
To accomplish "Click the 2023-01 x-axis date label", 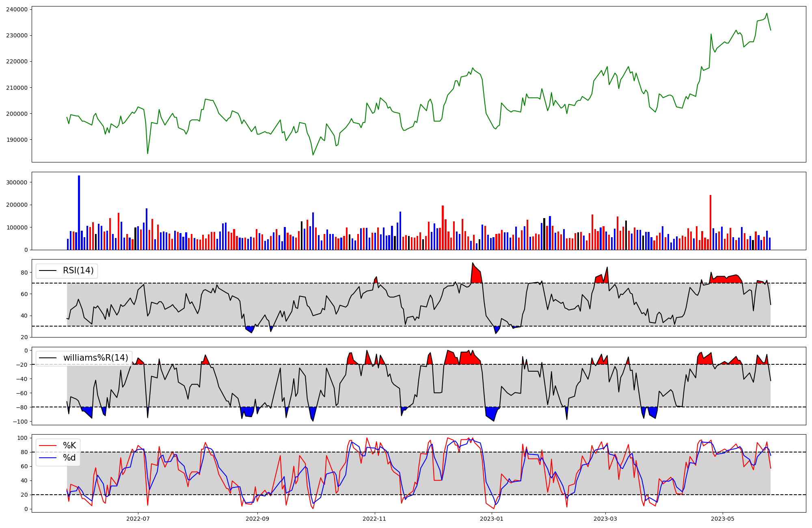I will (x=492, y=519).
